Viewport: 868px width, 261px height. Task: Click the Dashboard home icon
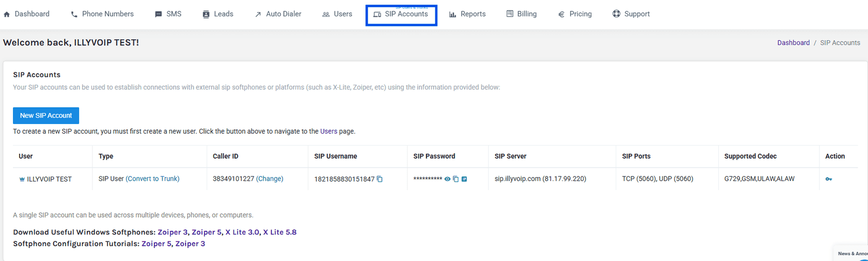click(7, 15)
